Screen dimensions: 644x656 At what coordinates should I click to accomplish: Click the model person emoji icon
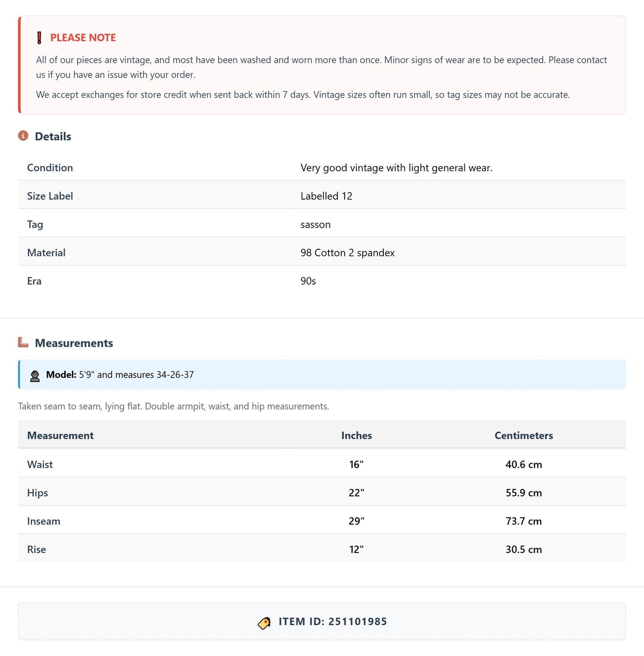coord(35,376)
